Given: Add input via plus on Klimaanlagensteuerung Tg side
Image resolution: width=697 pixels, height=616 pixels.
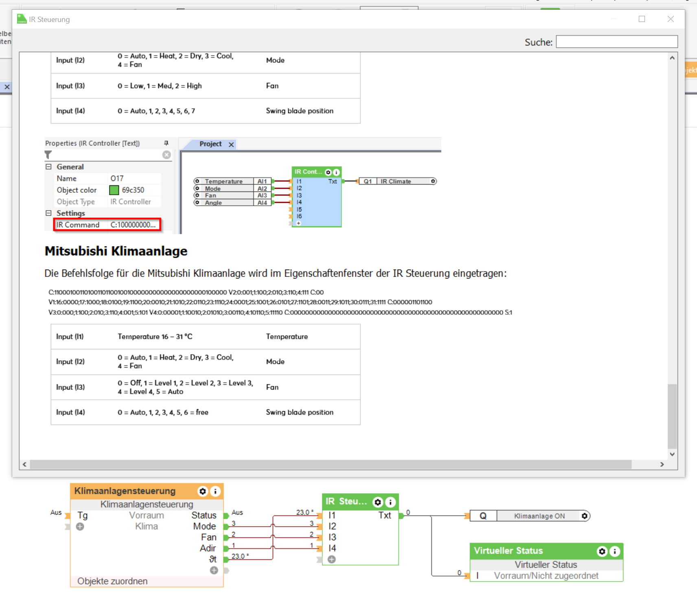Looking at the screenshot, I should [80, 527].
